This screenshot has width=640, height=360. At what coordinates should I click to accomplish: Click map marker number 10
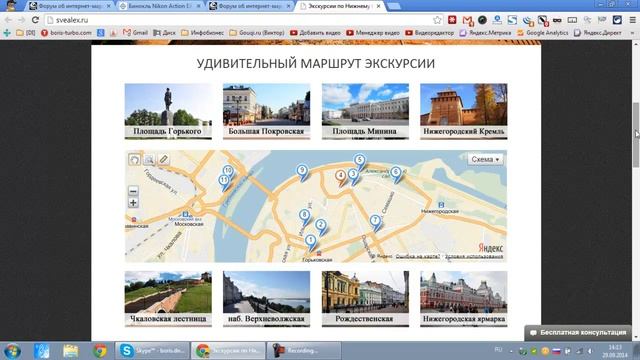click(x=229, y=172)
